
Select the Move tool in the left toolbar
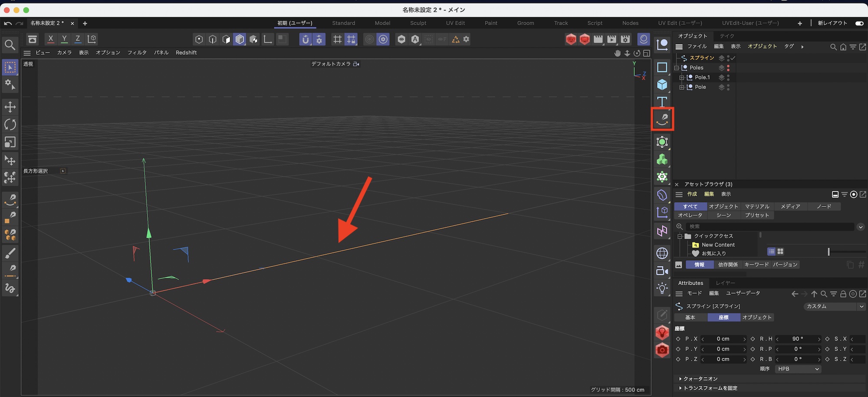[10, 107]
